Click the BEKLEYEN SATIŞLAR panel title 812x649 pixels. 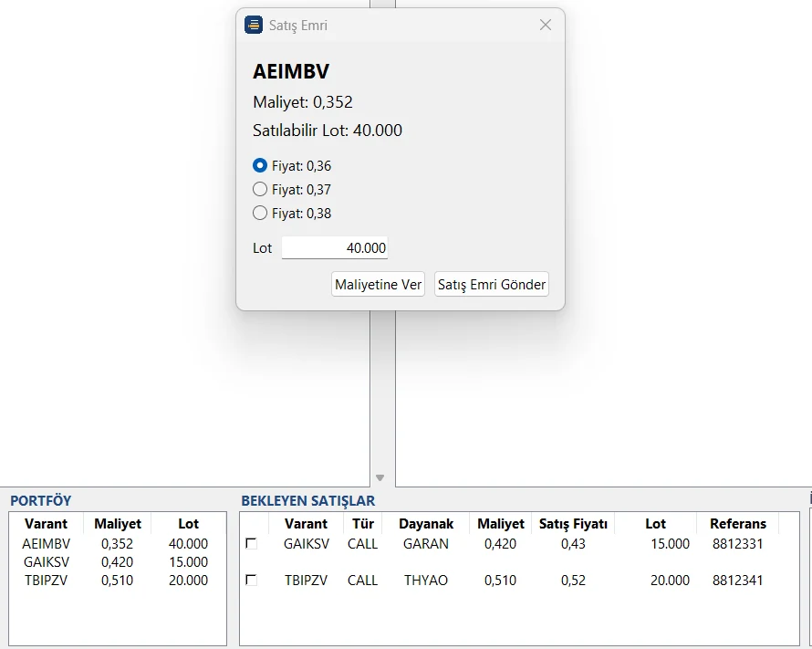pos(308,501)
